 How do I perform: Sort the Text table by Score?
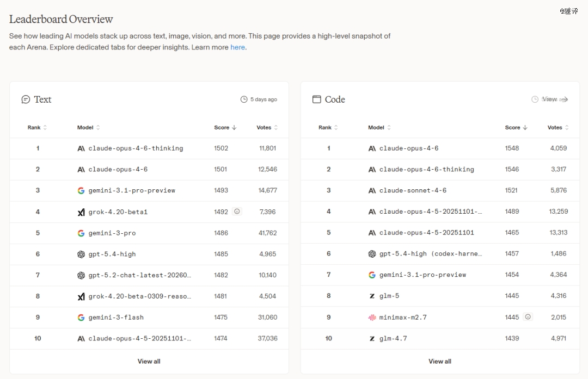click(225, 128)
